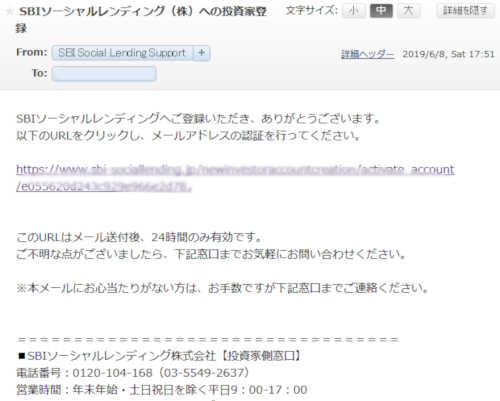Set text size to medium (中)
This screenshot has height=401, width=500.
coord(381,11)
